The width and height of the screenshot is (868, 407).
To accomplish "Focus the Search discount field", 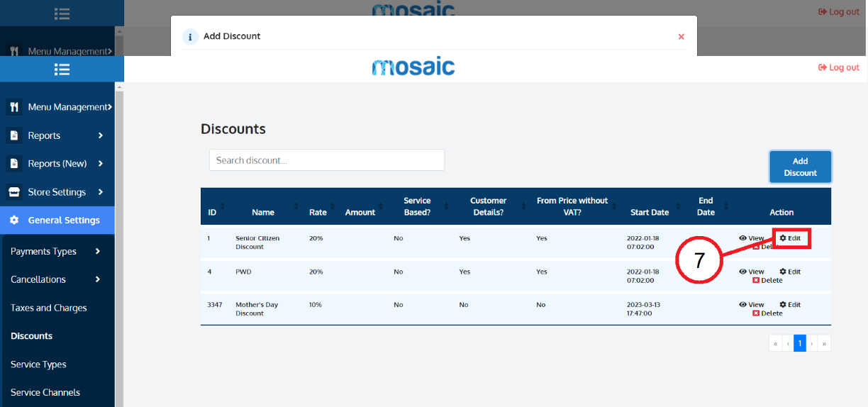I will click(x=327, y=160).
